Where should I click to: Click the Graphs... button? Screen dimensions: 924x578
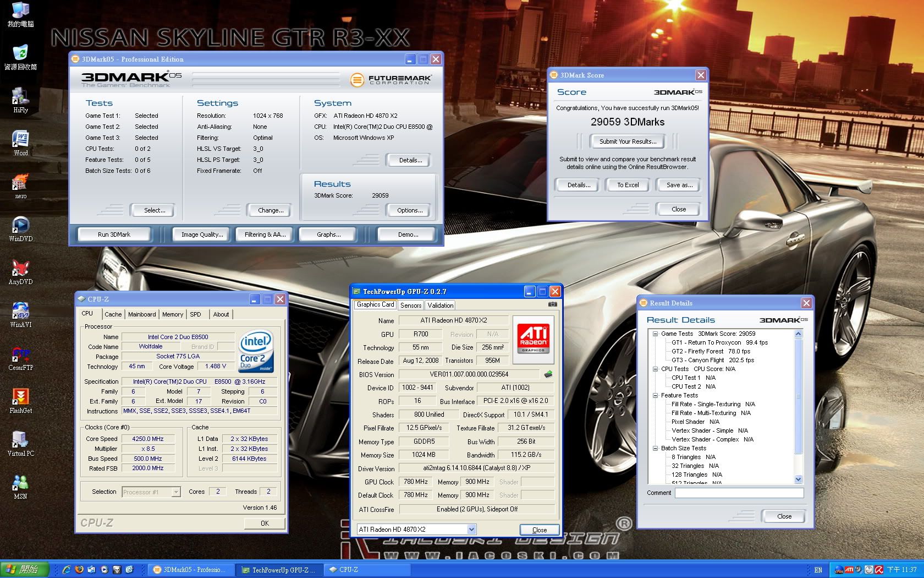pos(329,235)
